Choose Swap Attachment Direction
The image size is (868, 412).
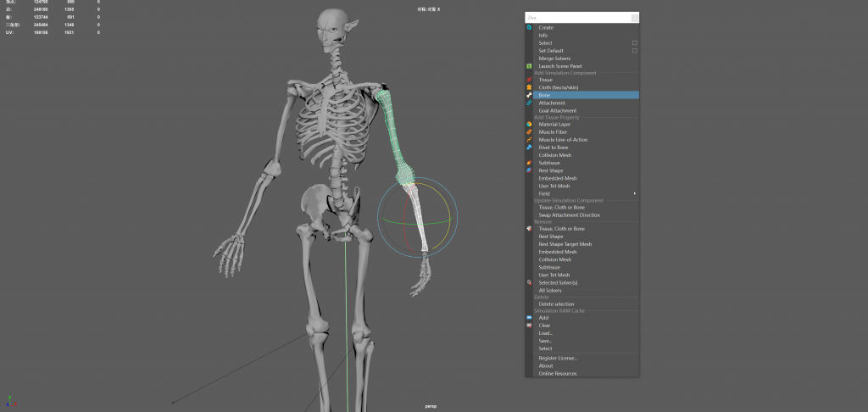click(569, 215)
